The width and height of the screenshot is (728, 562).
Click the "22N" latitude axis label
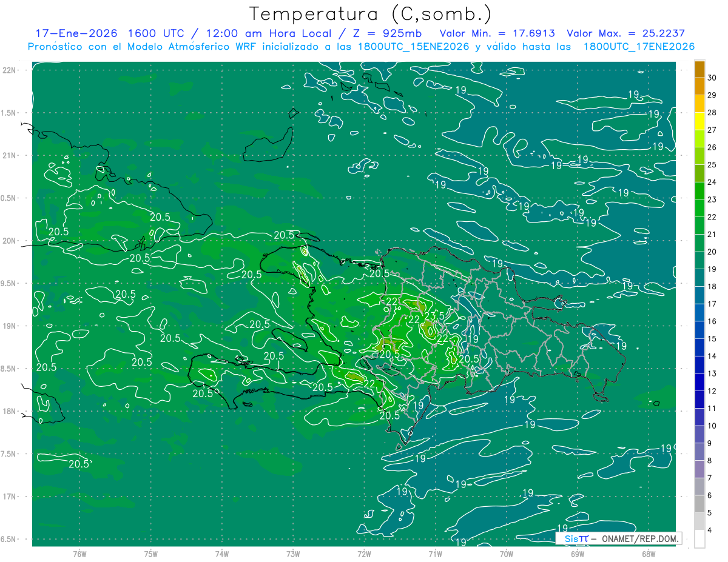coord(10,70)
